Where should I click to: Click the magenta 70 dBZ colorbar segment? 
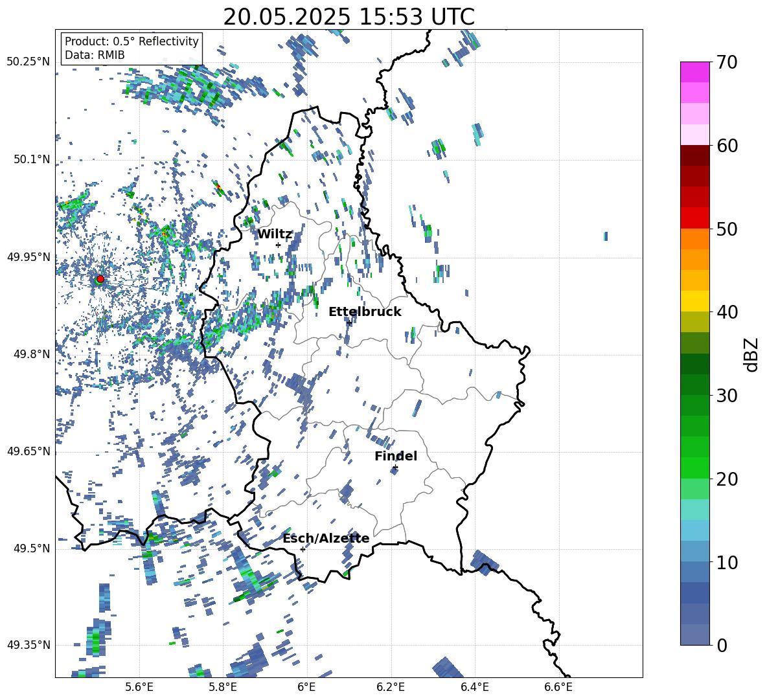694,72
